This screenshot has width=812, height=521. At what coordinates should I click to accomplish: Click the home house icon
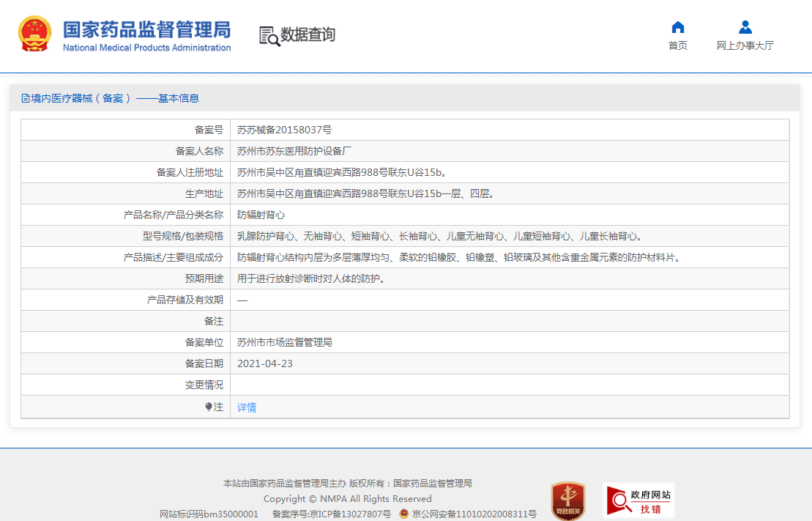coord(678,27)
